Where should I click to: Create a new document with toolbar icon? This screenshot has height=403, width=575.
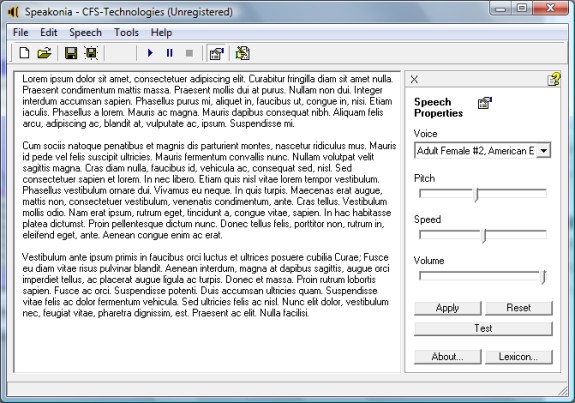tap(25, 53)
